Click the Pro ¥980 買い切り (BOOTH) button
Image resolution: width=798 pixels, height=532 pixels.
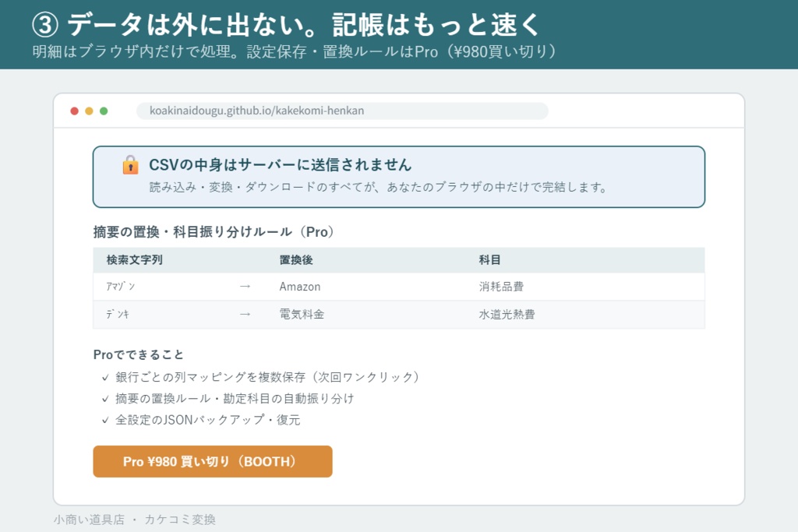pos(213,461)
